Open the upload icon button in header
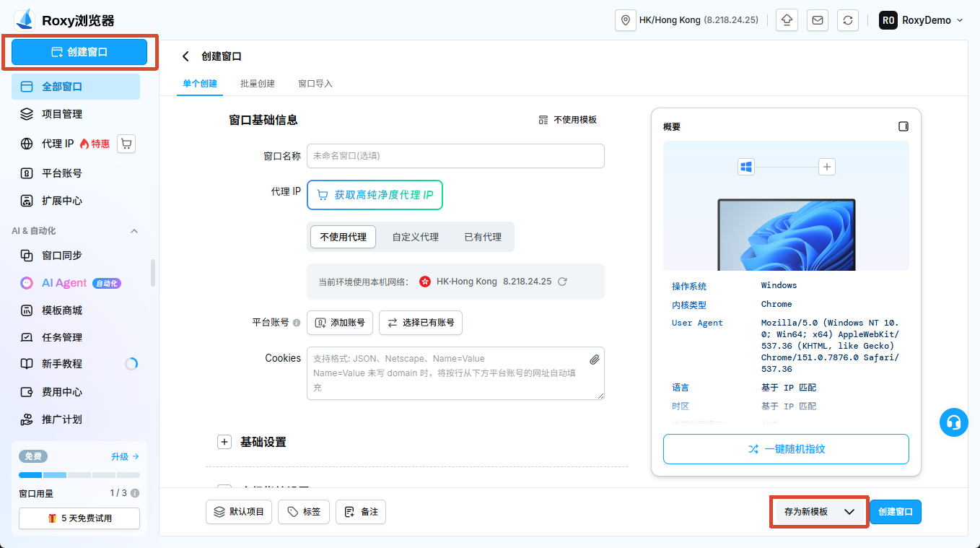Screen dimensions: 980x548 (x=787, y=20)
